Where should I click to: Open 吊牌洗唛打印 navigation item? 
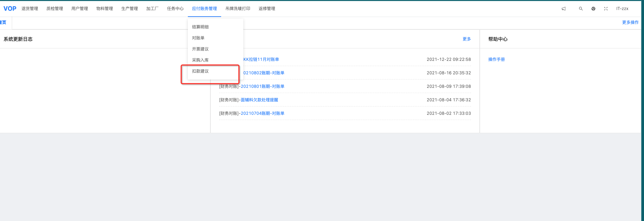[238, 9]
